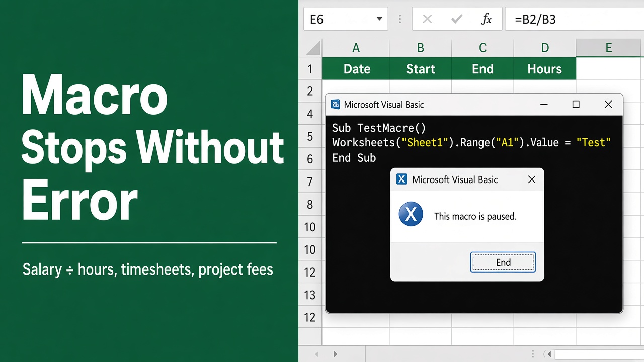The height and width of the screenshot is (362, 644).
Task: Cancel formula entry with the X icon
Action: click(x=427, y=20)
